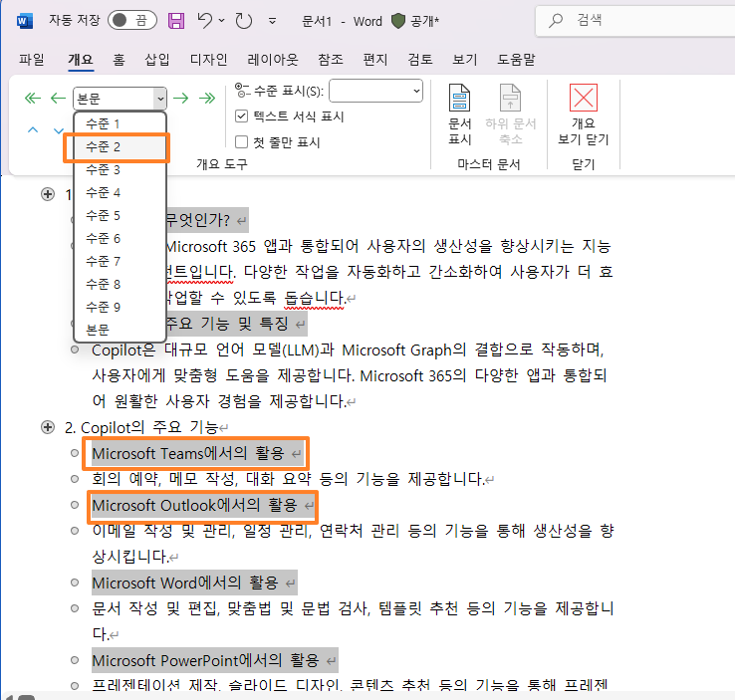Click bullet beside Microsoft Outlook에서의 활용
Image resolution: width=735 pixels, height=700 pixels.
[75, 505]
